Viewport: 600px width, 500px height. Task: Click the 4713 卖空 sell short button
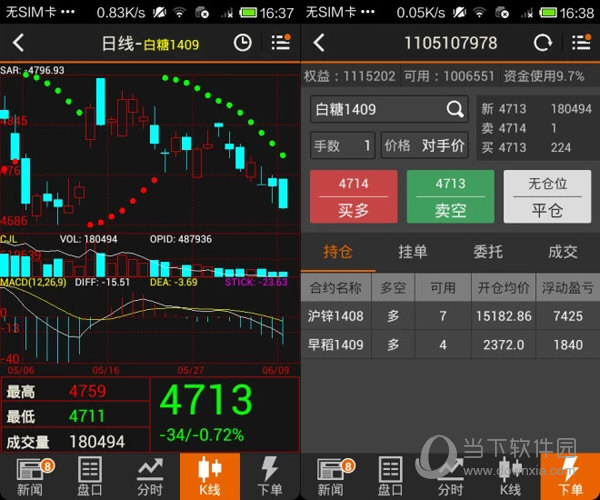tap(450, 197)
